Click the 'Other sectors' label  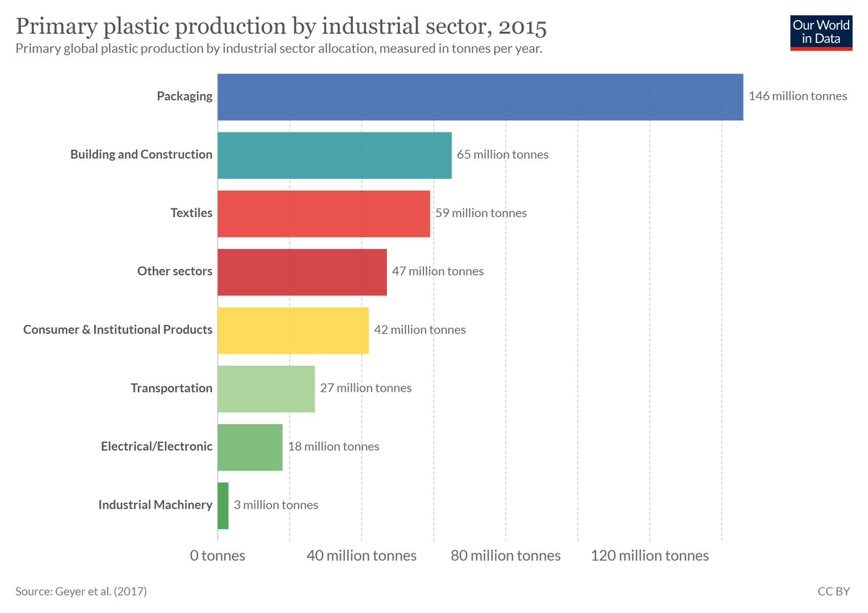[175, 271]
